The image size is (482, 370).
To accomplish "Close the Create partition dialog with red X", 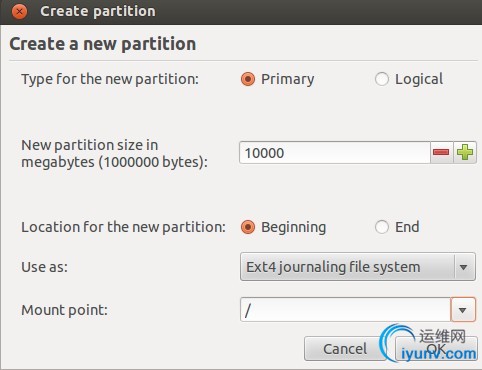I will click(19, 12).
